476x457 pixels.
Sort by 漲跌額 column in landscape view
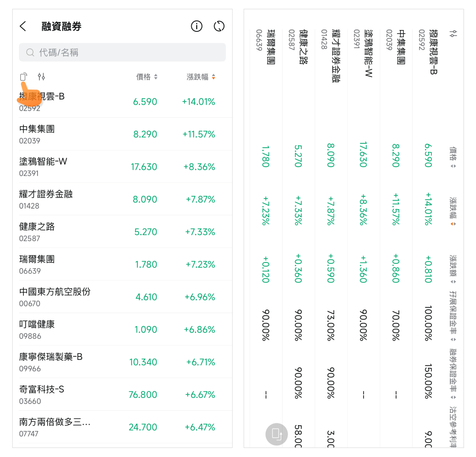coord(453,269)
